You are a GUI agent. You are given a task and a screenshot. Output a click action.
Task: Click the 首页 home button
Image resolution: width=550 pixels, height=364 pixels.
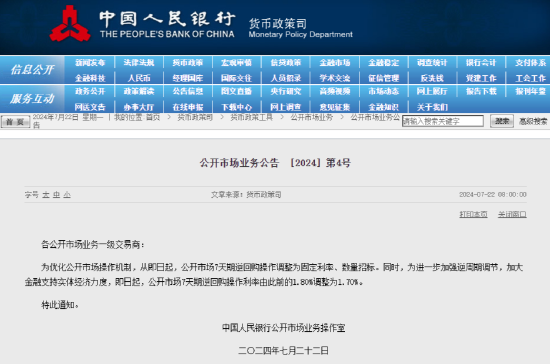(x=15, y=122)
